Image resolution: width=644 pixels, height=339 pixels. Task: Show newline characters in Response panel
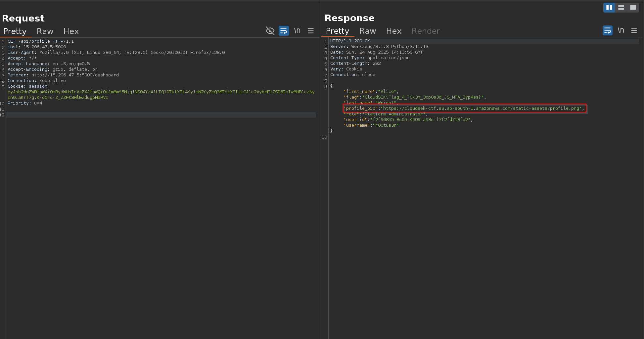point(621,30)
